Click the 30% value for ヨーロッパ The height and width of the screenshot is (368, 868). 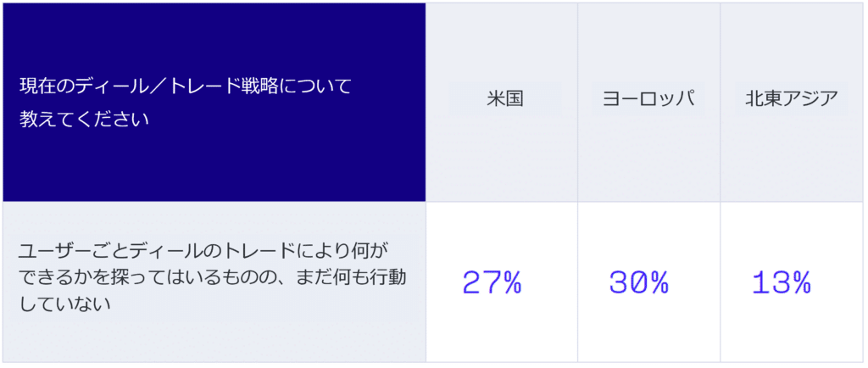click(639, 282)
